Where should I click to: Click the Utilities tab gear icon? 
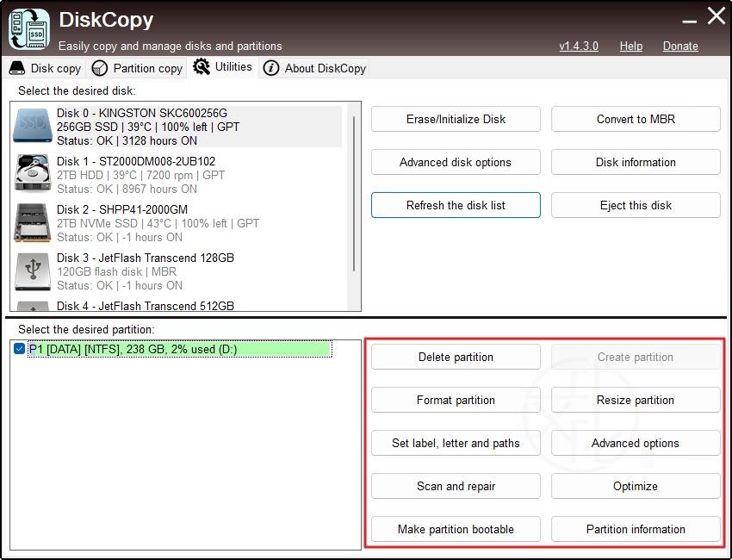click(202, 67)
